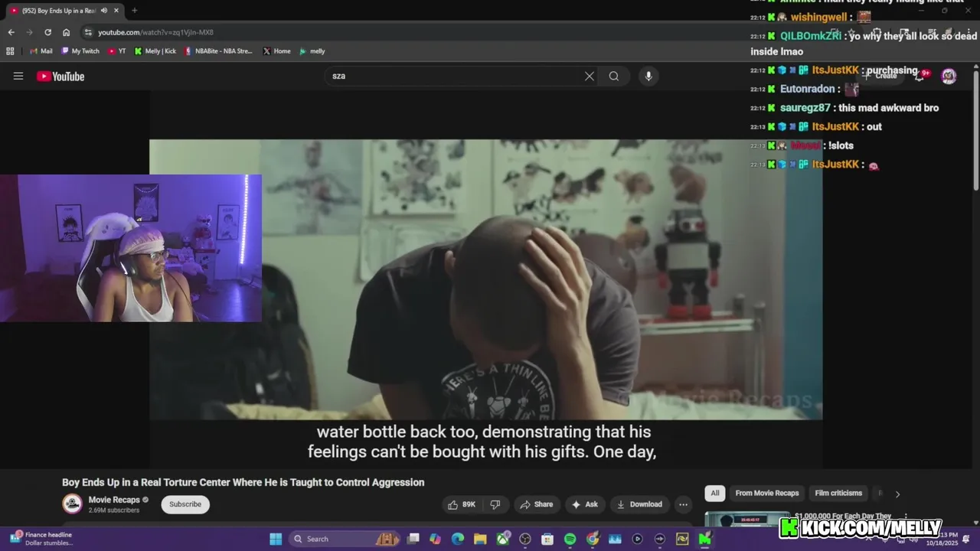
Task: Open Microsoft Store from the taskbar
Action: pos(547,539)
